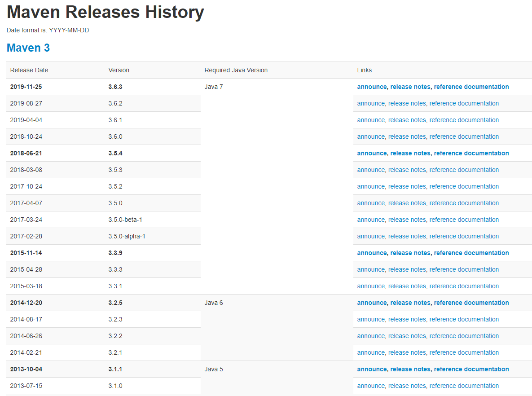Open reference documentation for 3.6.0
This screenshot has height=396, width=532.
coord(464,137)
